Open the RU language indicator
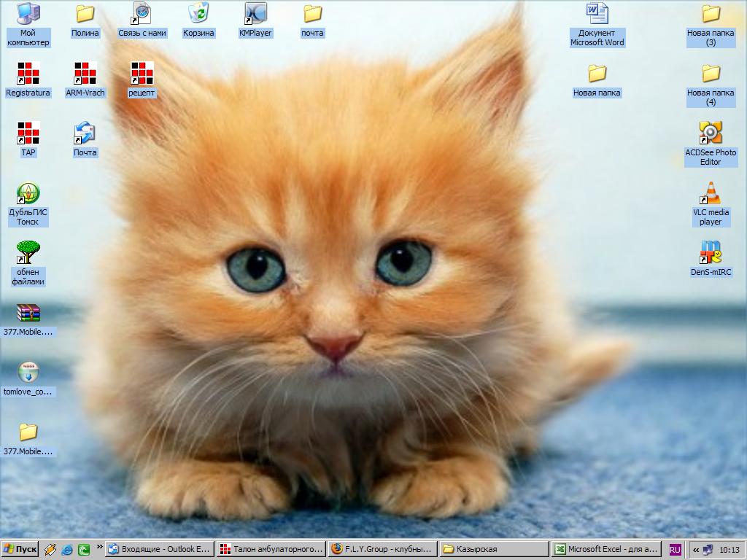747x560 pixels. coord(675,550)
